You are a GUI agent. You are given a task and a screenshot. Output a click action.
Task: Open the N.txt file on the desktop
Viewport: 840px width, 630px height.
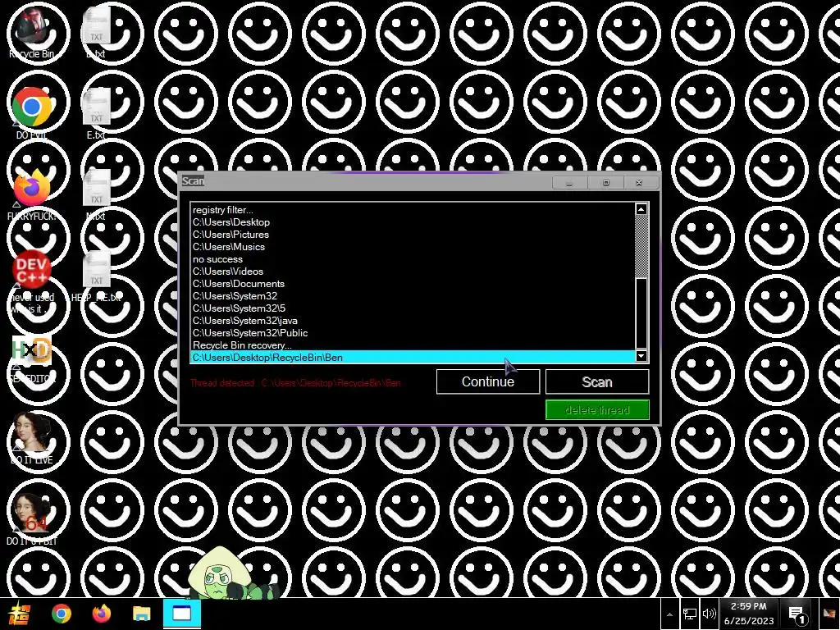tap(97, 195)
